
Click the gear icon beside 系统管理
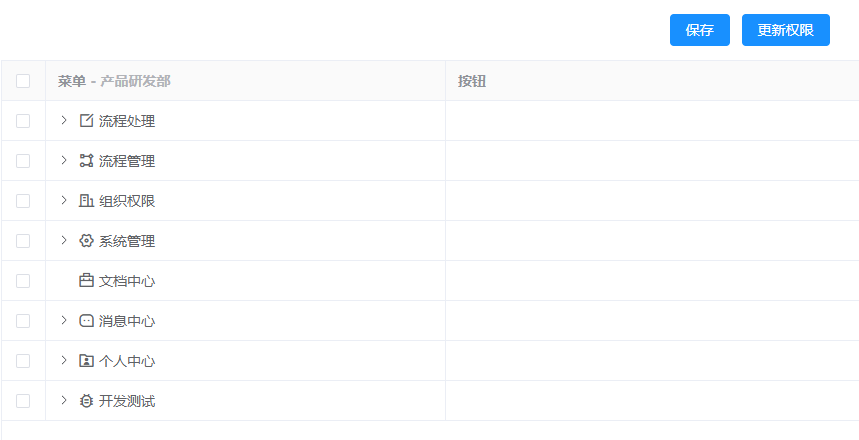tap(86, 241)
